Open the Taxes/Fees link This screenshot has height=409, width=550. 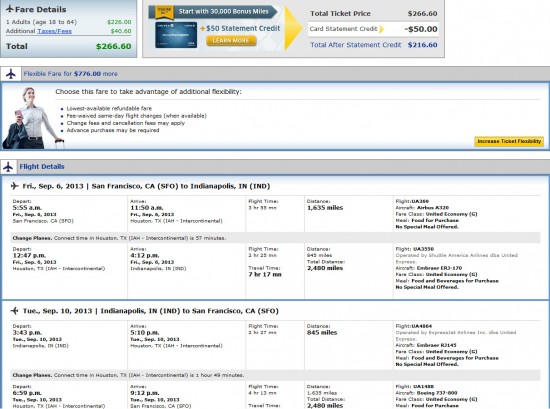(x=54, y=31)
